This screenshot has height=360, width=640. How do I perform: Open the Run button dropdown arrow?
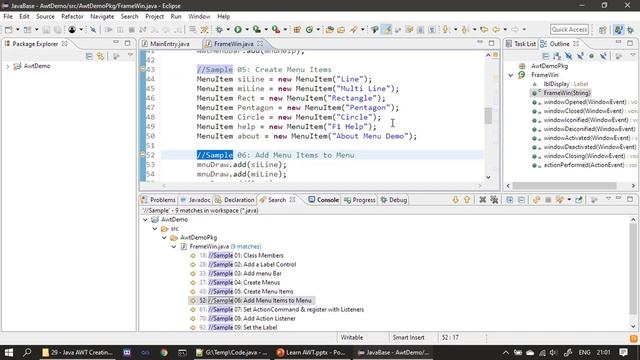pos(247,29)
